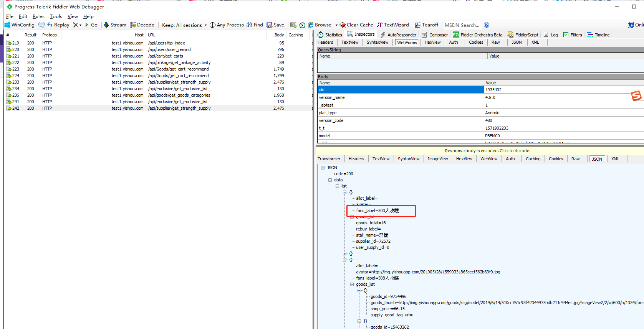Open Find sessions binoculars

point(255,25)
